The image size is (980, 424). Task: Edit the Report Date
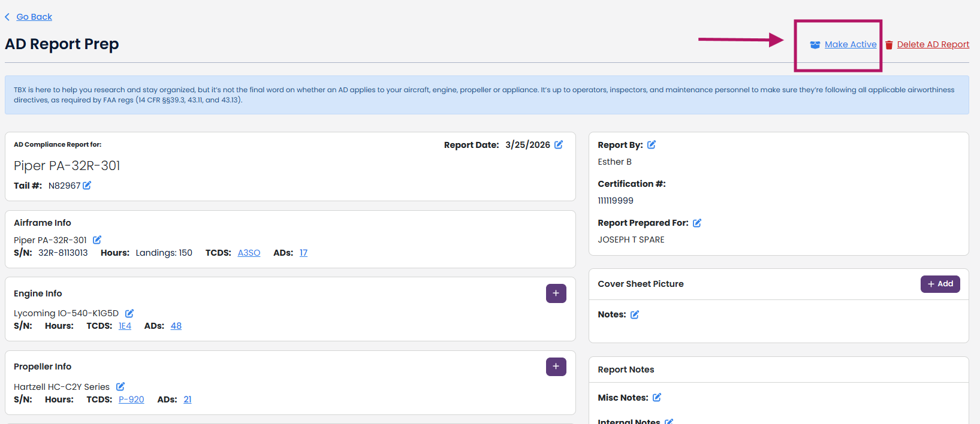pos(559,144)
